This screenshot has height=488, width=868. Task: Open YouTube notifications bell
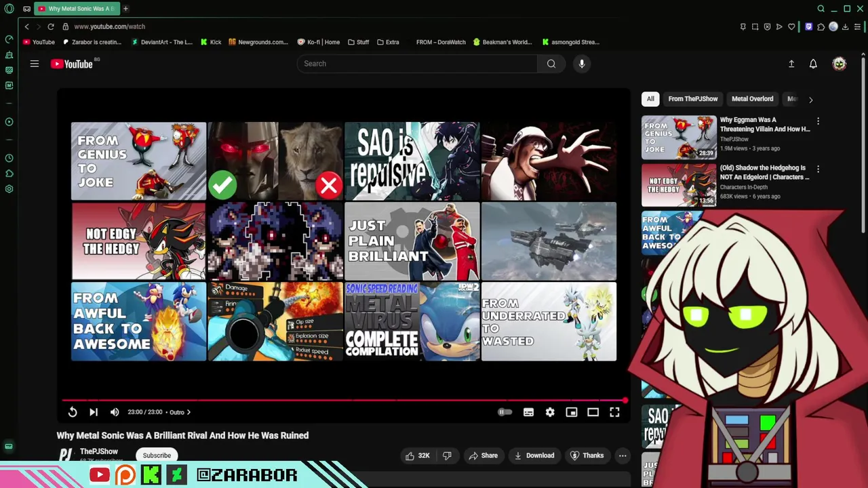(813, 64)
